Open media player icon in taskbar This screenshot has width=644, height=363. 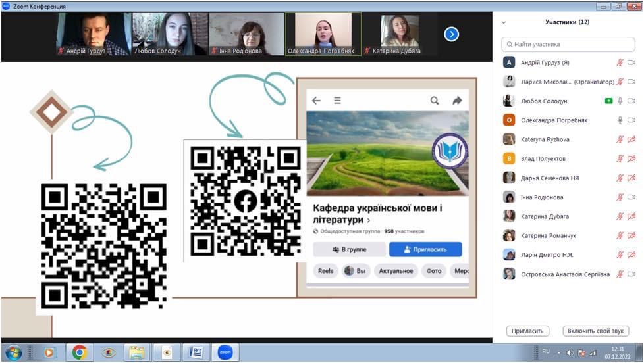tap(49, 352)
